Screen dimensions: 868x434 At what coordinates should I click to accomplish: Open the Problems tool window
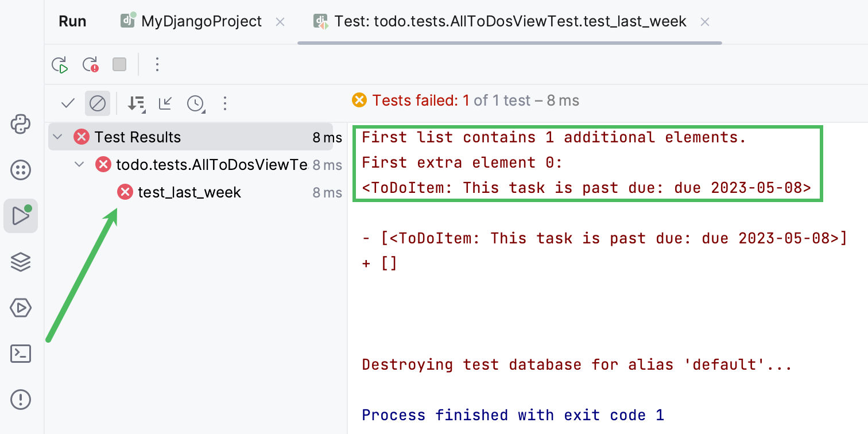[x=21, y=400]
